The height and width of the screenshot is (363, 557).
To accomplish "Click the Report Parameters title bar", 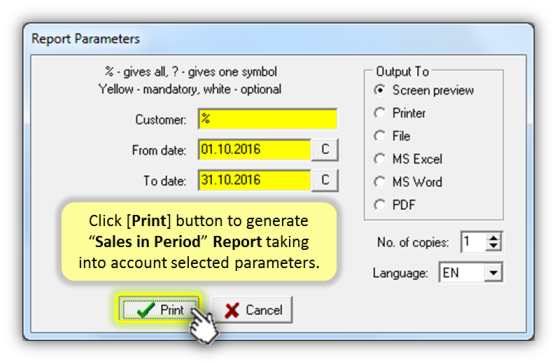I will coord(278,38).
